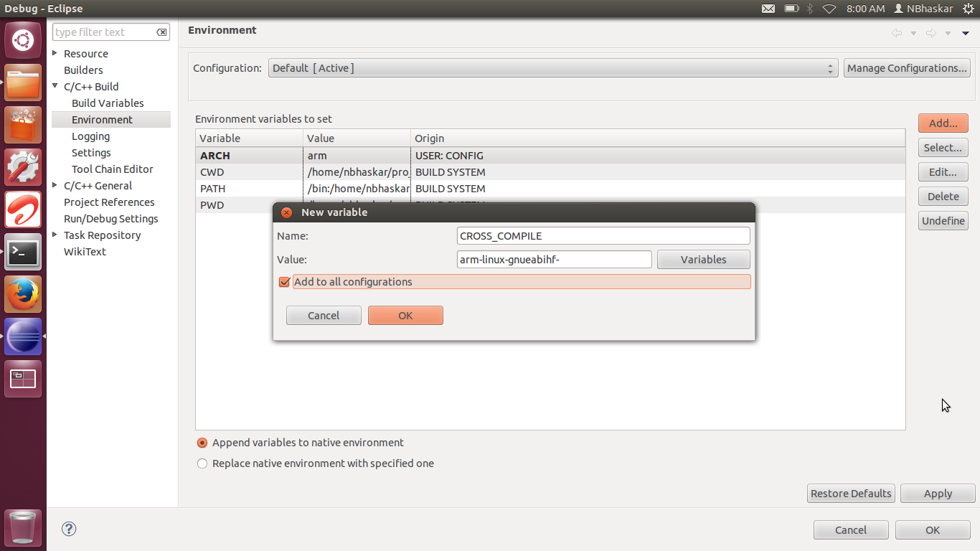Focus the Name field containing CROSS_COMPILE
The image size is (980, 551).
(603, 236)
